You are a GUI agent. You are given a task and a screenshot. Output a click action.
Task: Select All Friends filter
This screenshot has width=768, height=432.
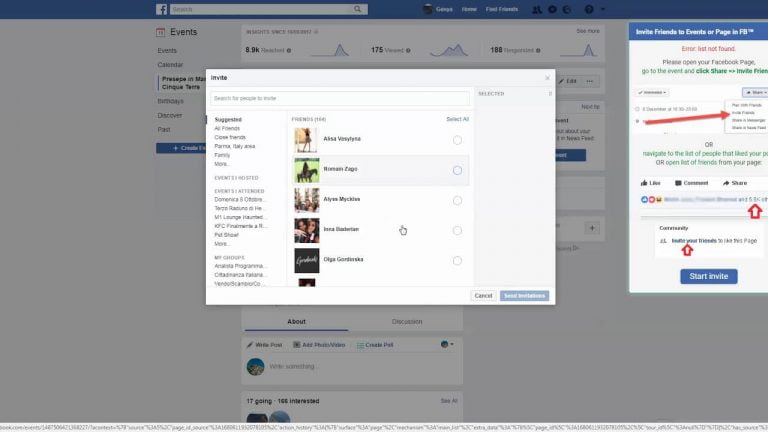227,128
